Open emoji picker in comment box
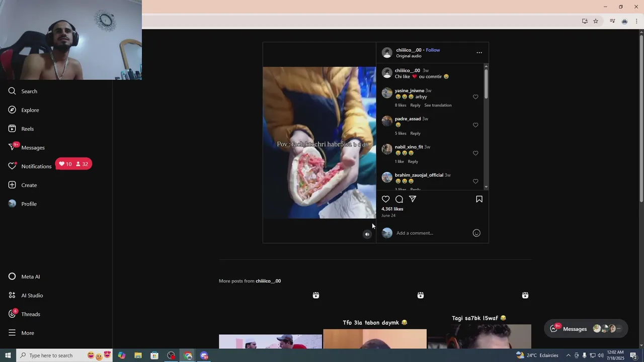Image resolution: width=644 pixels, height=362 pixels. pyautogui.click(x=476, y=233)
